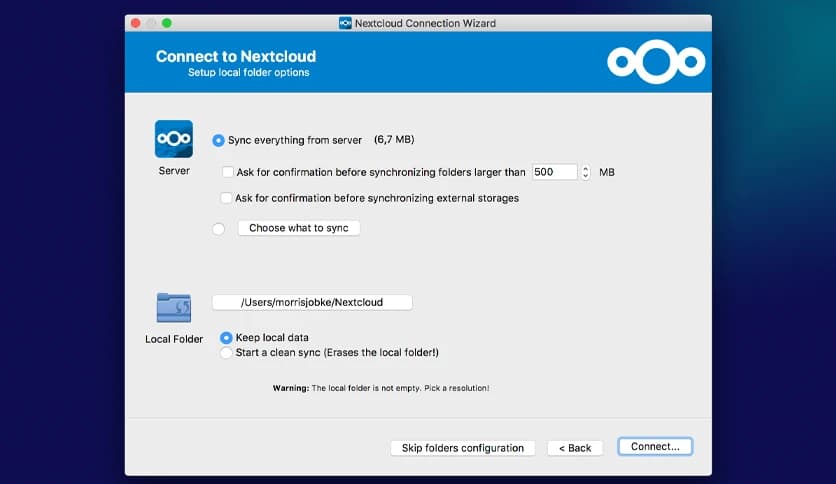Close the Nextcloud Connection Wizard window

[135, 23]
